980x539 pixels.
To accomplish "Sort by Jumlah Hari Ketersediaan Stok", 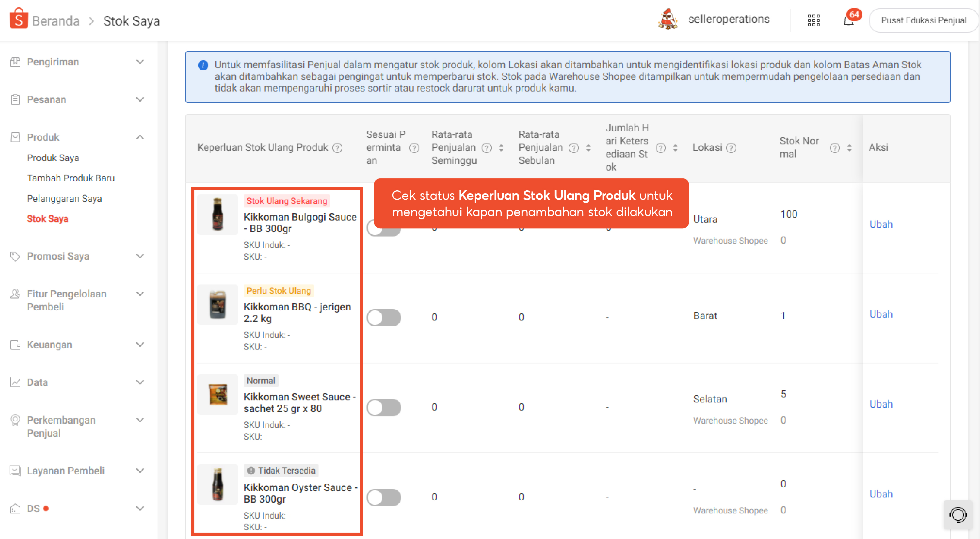I will pyautogui.click(x=675, y=148).
